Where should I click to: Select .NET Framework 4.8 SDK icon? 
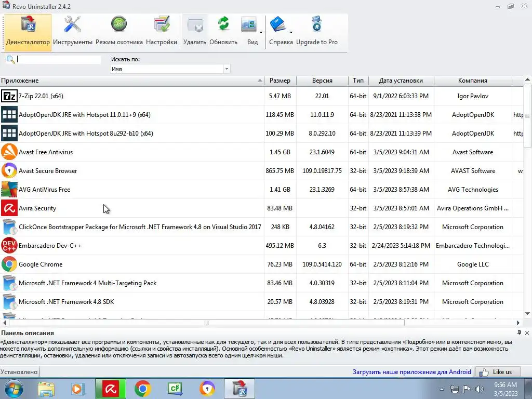(x=9, y=301)
